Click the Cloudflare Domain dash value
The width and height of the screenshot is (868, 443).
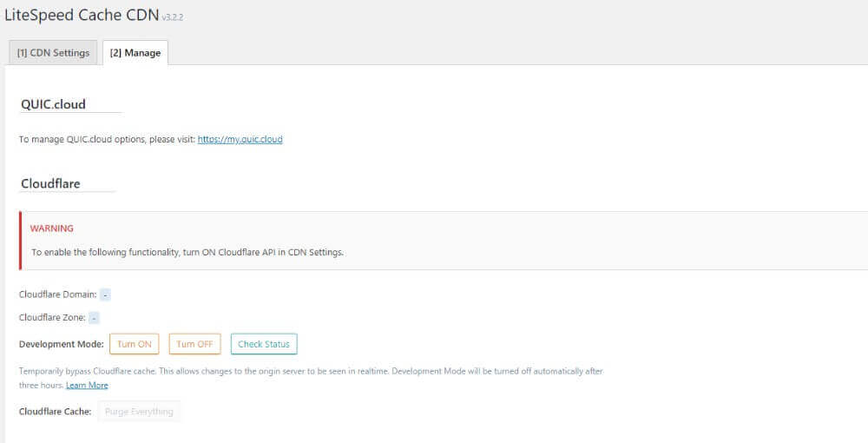(x=105, y=294)
